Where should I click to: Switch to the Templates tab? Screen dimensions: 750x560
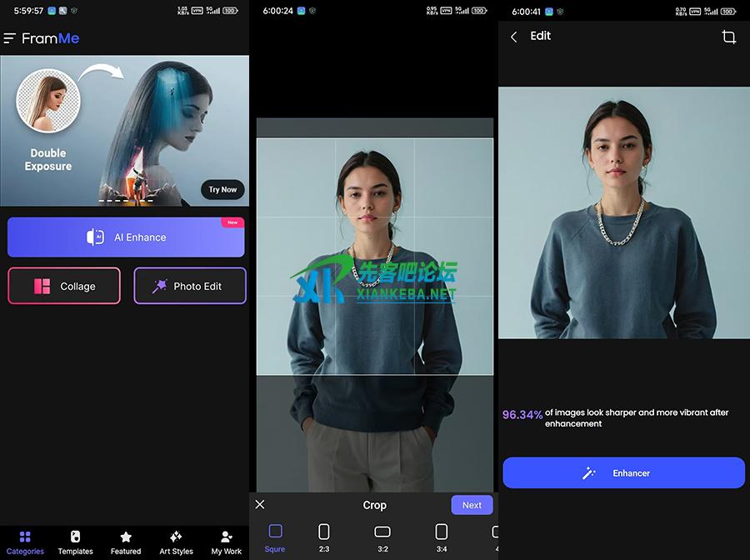tap(75, 542)
